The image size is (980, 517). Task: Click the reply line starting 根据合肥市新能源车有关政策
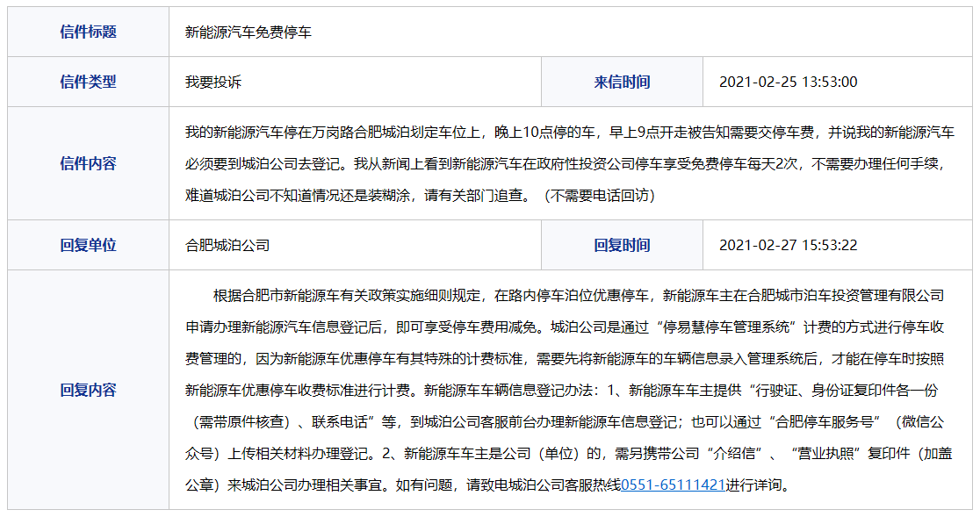coord(578,295)
